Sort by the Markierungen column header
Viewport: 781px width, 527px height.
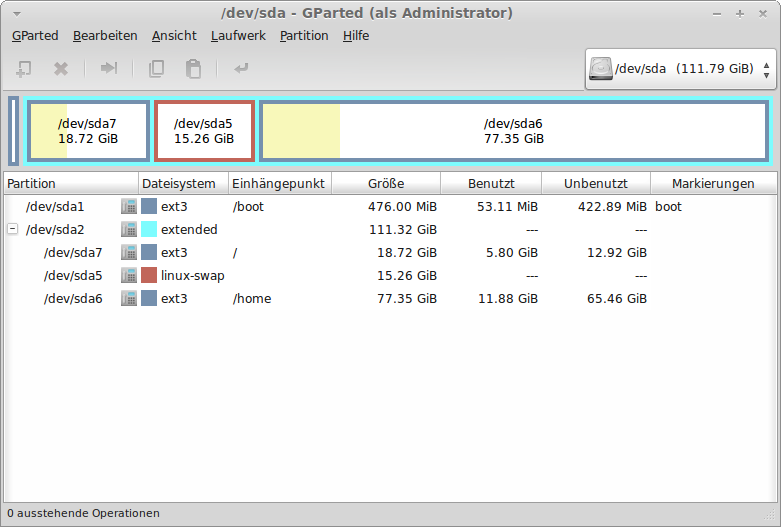[x=713, y=183]
